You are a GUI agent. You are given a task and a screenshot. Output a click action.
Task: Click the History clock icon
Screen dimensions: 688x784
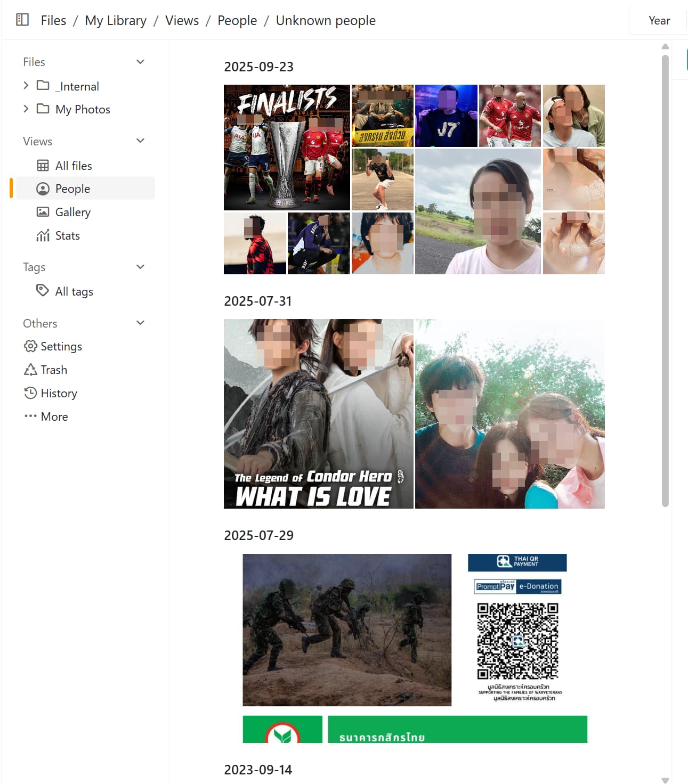tap(30, 393)
